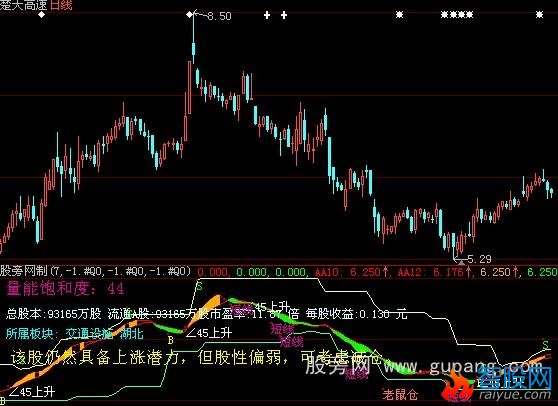Click the 8.50 high price label
558x406 pixels.
[x=219, y=16]
